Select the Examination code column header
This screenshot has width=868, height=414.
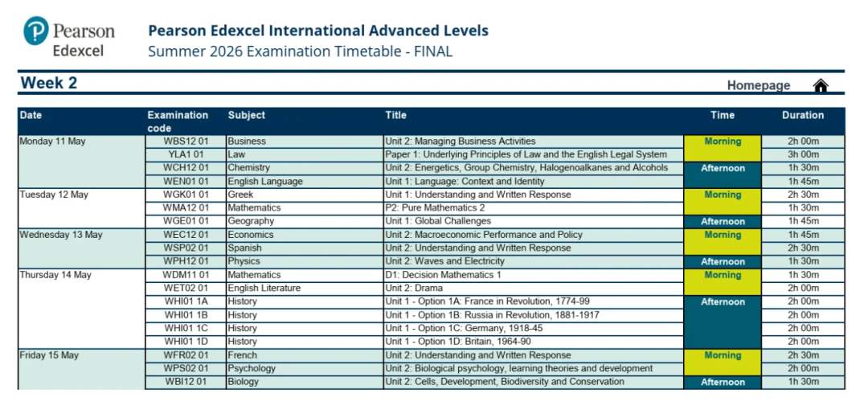point(178,121)
